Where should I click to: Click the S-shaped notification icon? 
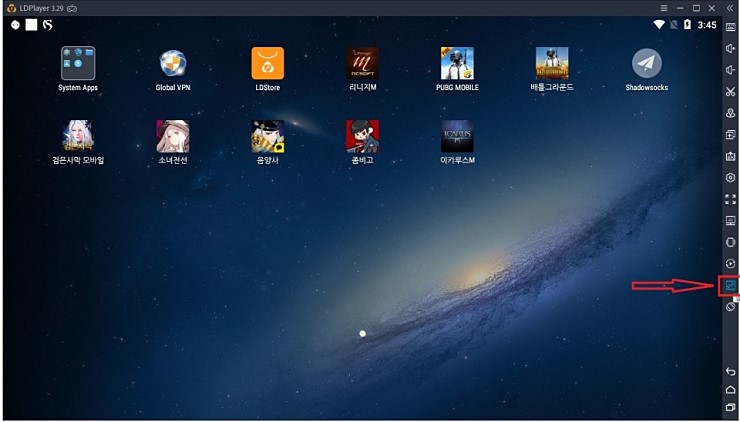47,25
